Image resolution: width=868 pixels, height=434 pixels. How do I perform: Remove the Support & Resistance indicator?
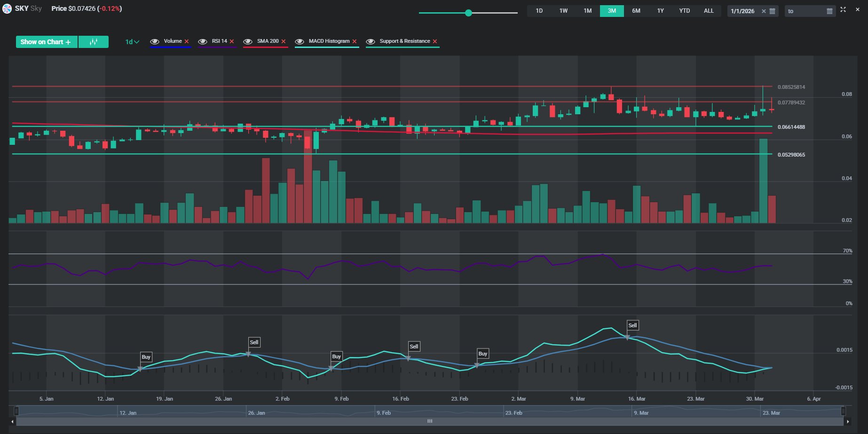(x=435, y=41)
